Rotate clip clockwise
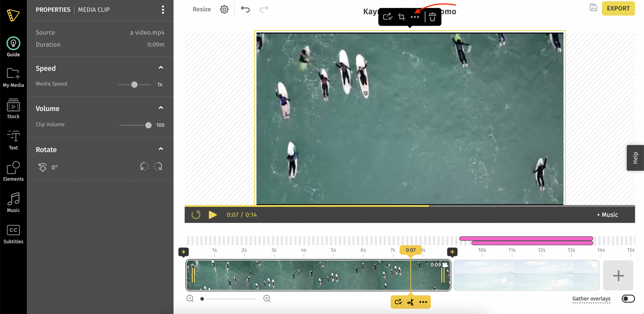 pos(158,166)
